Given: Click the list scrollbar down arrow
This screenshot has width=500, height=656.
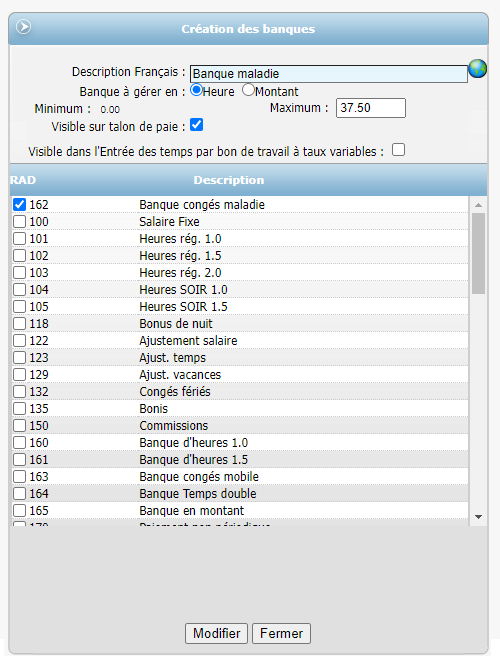Looking at the screenshot, I should point(478,517).
